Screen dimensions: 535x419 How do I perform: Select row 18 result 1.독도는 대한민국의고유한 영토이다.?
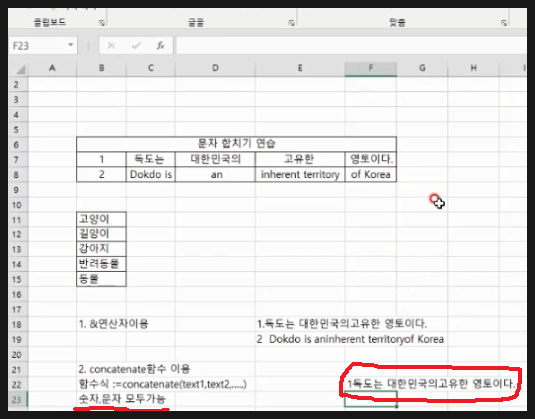(342, 324)
